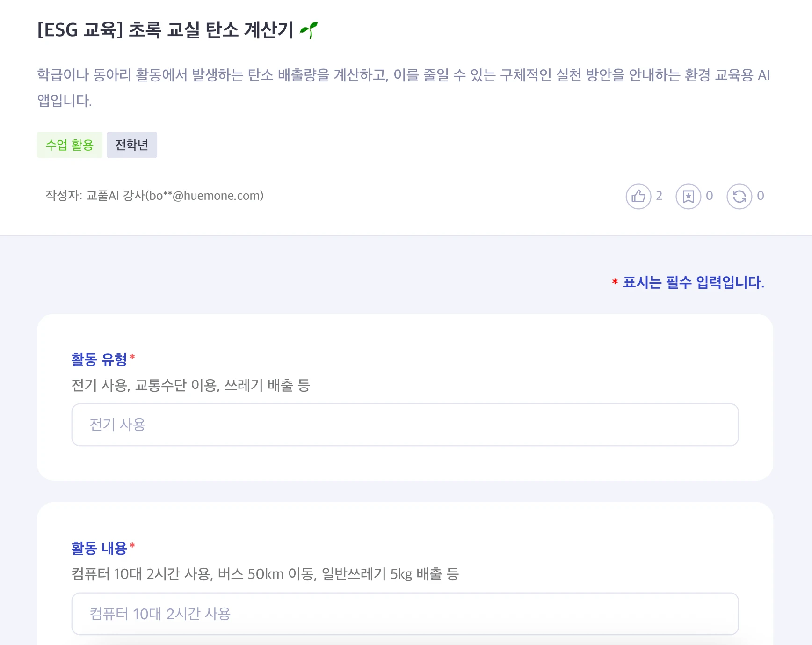This screenshot has width=812, height=645.
Task: Click the red asterisk beside 활동 유형
Action: (x=132, y=357)
